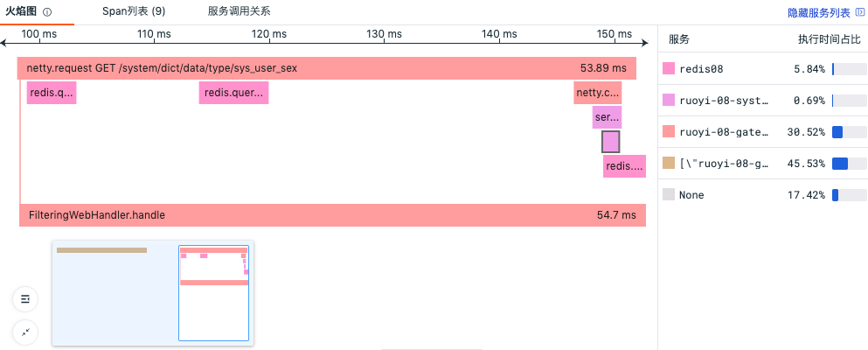This screenshot has height=350, width=868.
Task: Click the info icon beside 火焰图 tab
Action: (47, 12)
